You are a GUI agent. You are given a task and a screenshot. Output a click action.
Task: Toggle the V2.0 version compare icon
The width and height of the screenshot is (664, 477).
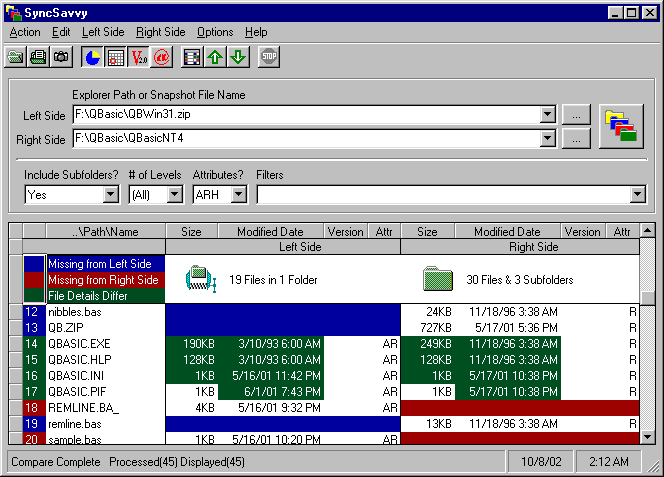tap(138, 57)
